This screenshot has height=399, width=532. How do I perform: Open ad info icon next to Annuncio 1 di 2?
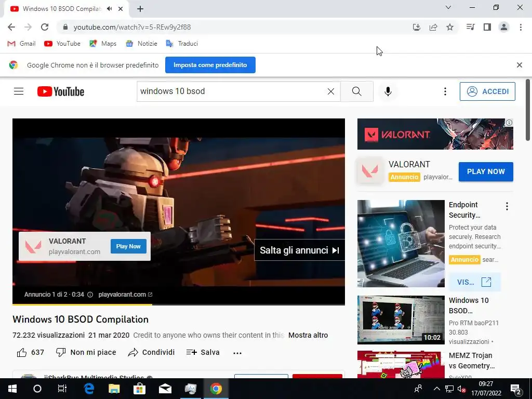[90, 295]
